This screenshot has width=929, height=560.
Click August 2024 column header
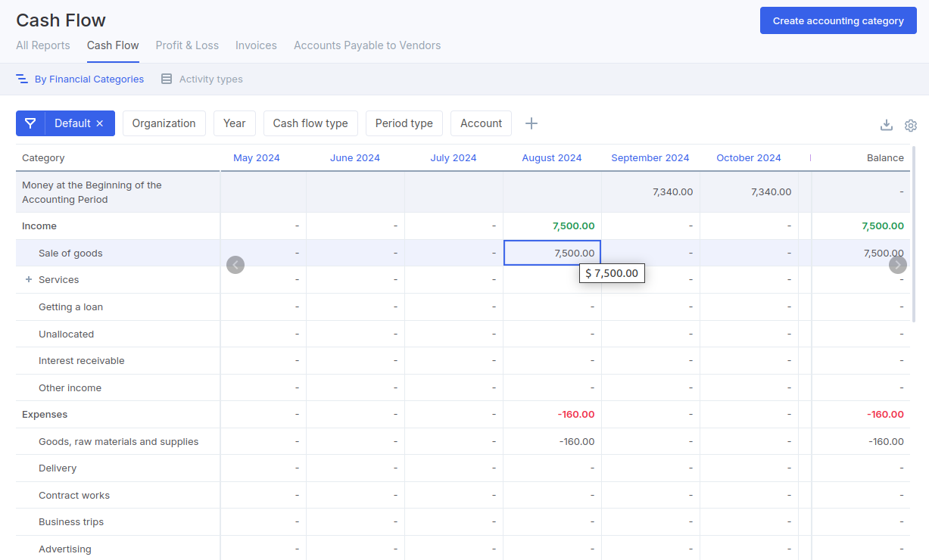tap(551, 158)
